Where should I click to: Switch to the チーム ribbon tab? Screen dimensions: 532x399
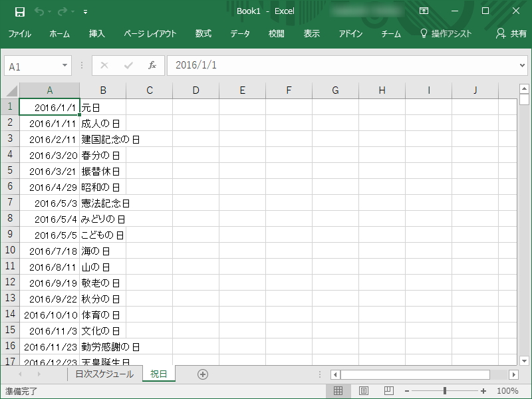point(391,34)
